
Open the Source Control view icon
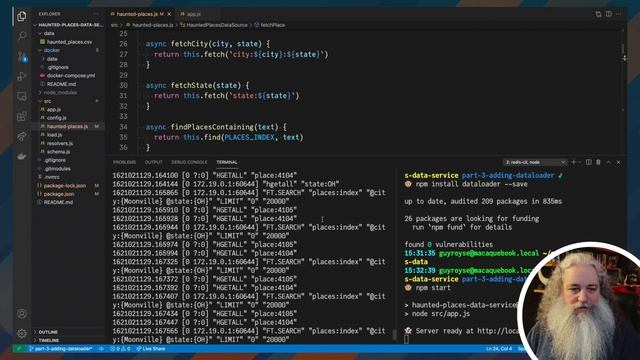point(22,56)
